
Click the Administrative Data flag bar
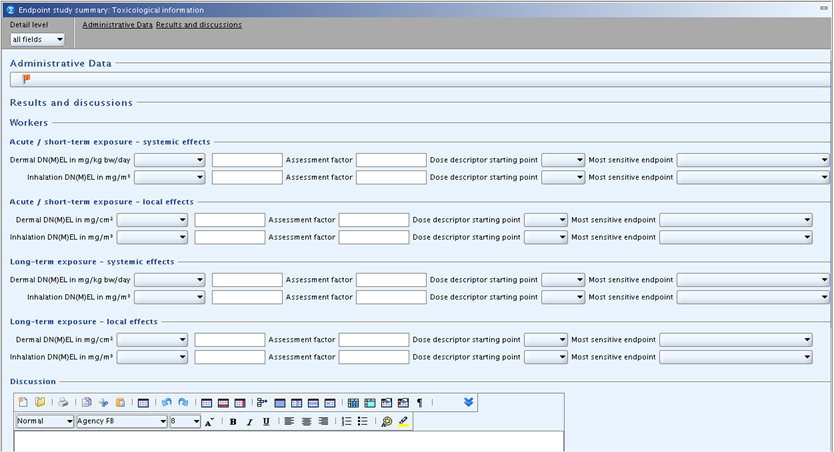point(420,79)
